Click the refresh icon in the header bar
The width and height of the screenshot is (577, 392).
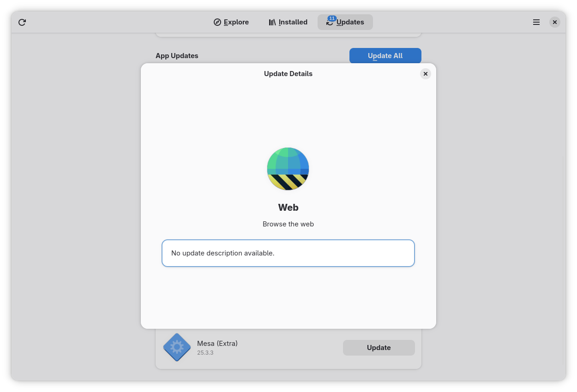[x=22, y=22]
